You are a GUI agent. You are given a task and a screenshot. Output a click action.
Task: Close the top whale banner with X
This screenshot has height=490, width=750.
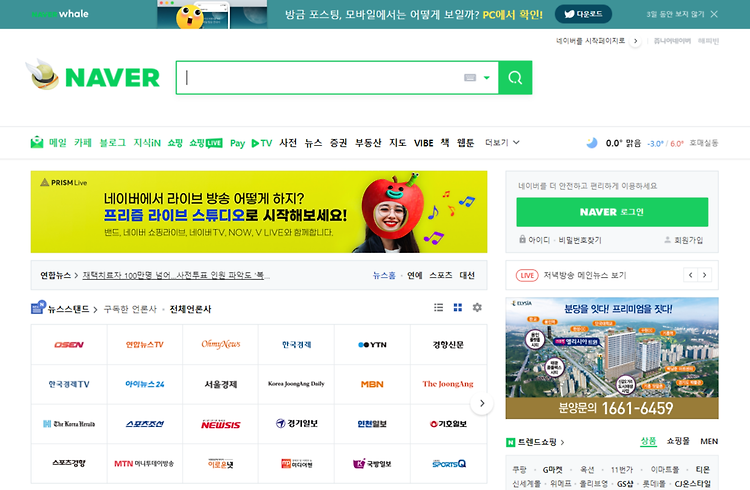tap(714, 14)
